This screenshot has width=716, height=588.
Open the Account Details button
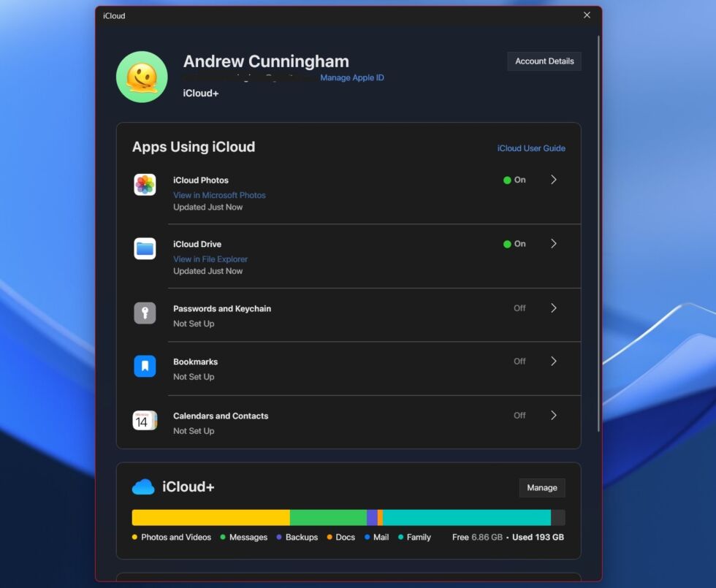tap(544, 61)
